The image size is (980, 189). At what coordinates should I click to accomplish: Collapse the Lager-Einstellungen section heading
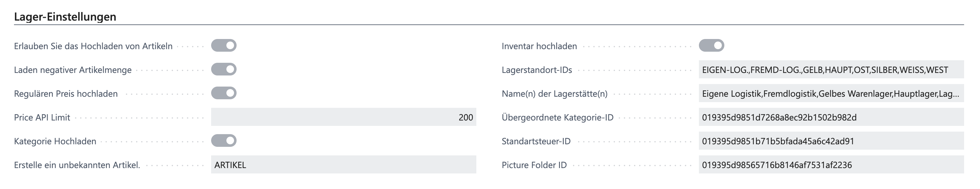tap(65, 17)
